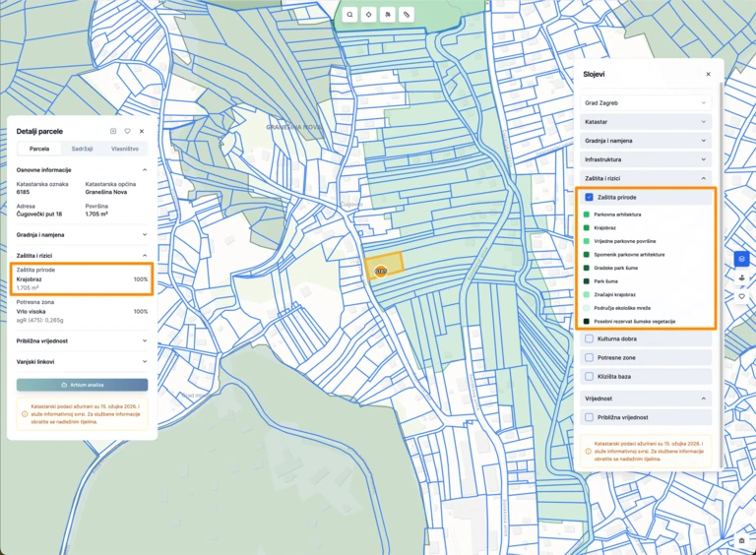Click the Krajobraz legend color swatch
This screenshot has height=555, width=756.
[x=587, y=227]
